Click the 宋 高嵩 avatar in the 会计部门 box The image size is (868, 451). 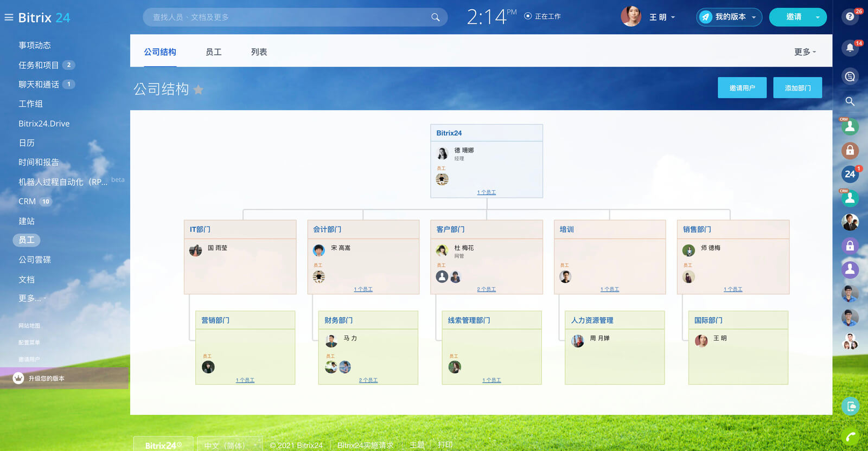coord(319,250)
